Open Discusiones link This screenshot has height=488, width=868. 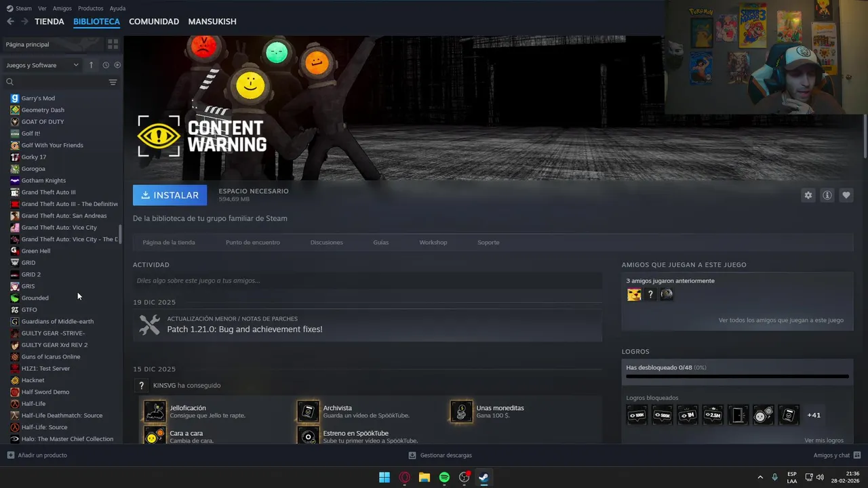click(x=327, y=243)
